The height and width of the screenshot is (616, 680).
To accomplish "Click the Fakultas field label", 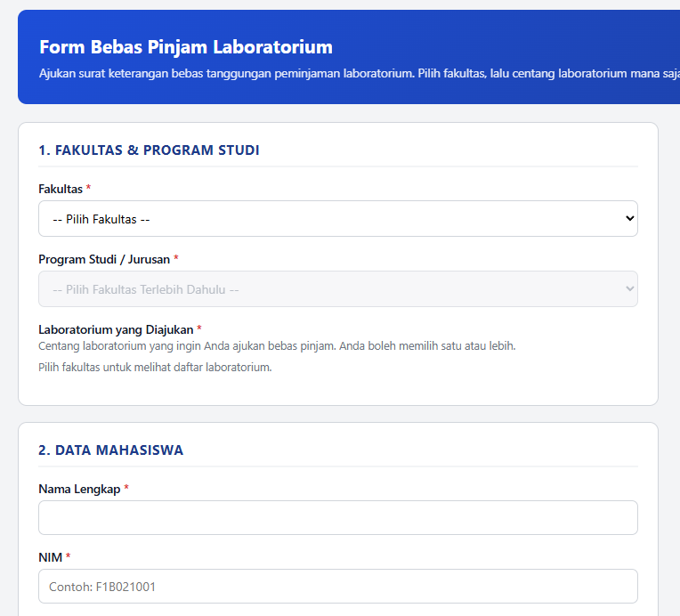I will pyautogui.click(x=61, y=189).
